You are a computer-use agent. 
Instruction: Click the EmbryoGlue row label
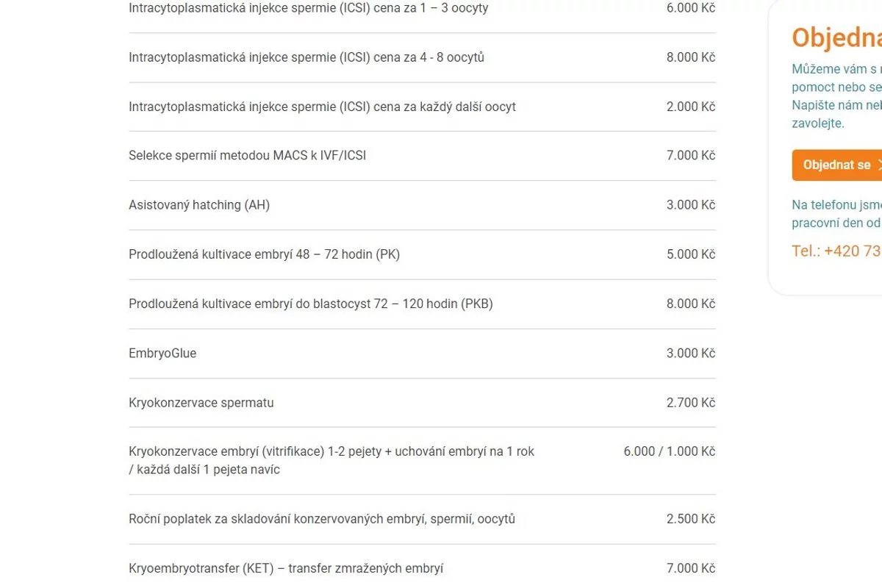coord(162,353)
